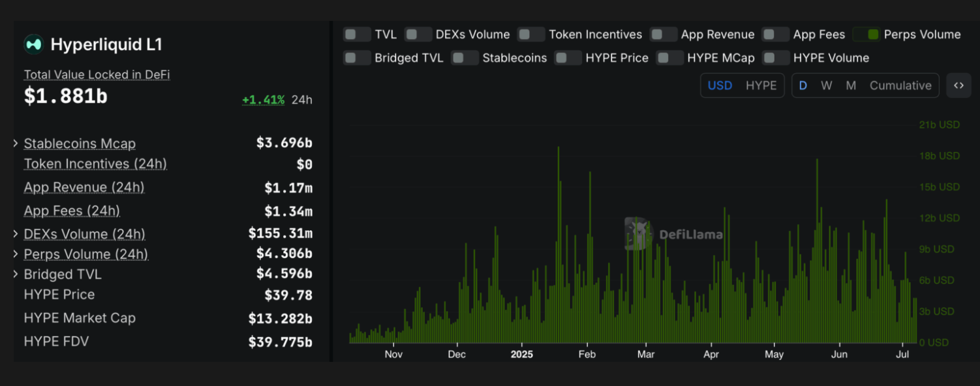Click the Total Value Locked in DeFi label
Screen dimensions: 980x386
click(x=97, y=75)
